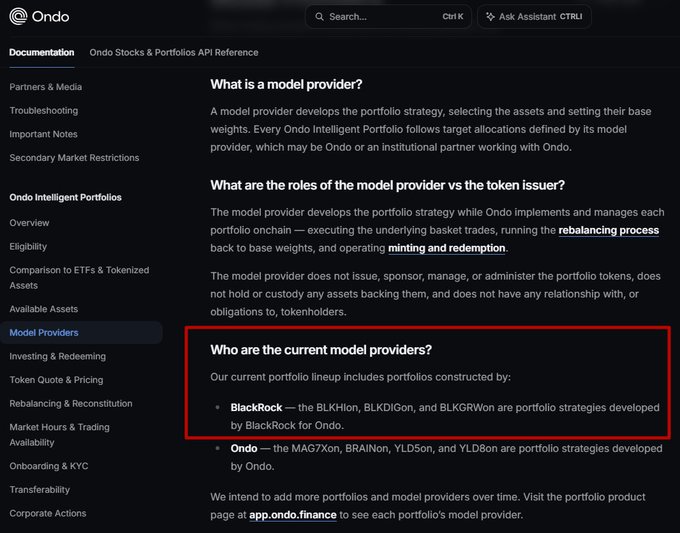Screen dimensions: 680x533
Task: Open the Transferability sidebar page
Action: 39,490
